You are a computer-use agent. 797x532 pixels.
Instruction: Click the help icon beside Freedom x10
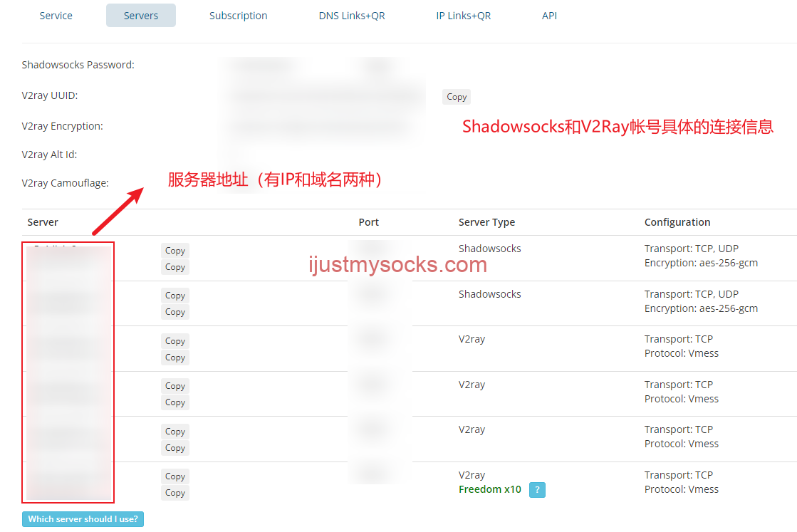click(537, 490)
